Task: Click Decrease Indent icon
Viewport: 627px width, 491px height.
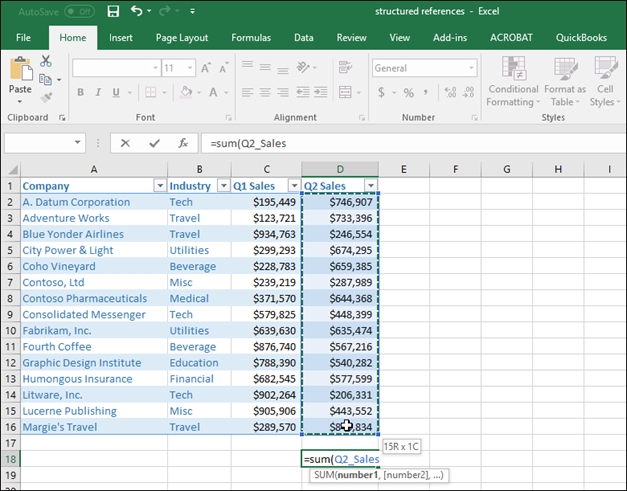Action: (303, 92)
